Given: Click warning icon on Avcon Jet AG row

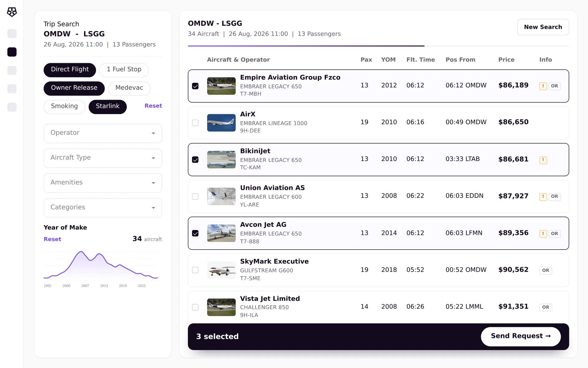Looking at the screenshot, I should (543, 234).
